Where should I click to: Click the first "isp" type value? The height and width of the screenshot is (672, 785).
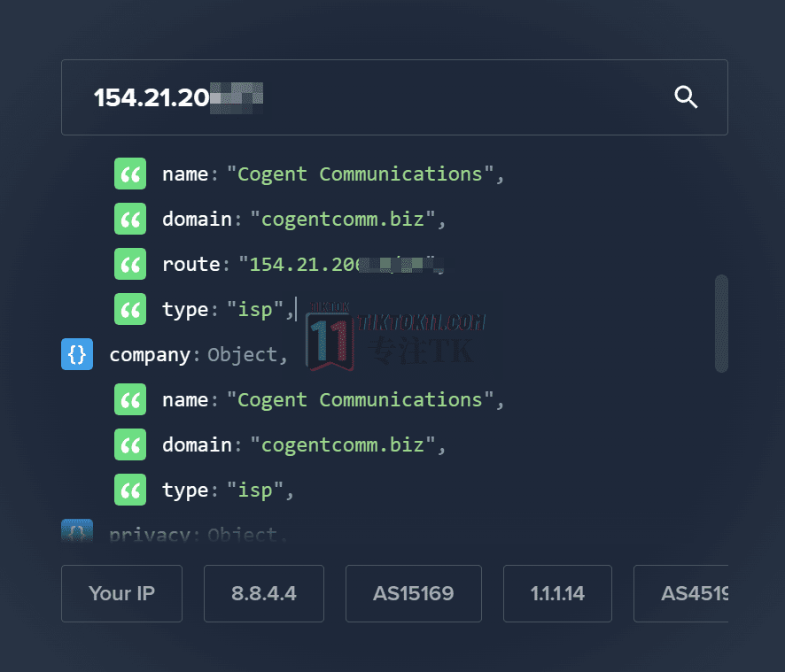[255, 310]
